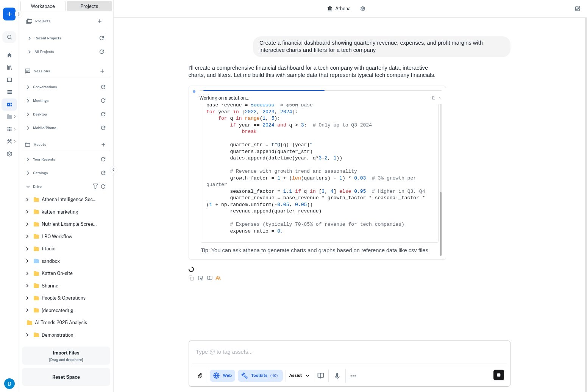Click the code block vertical scrollbar
The width and height of the screenshot is (587, 392).
[x=440, y=223]
